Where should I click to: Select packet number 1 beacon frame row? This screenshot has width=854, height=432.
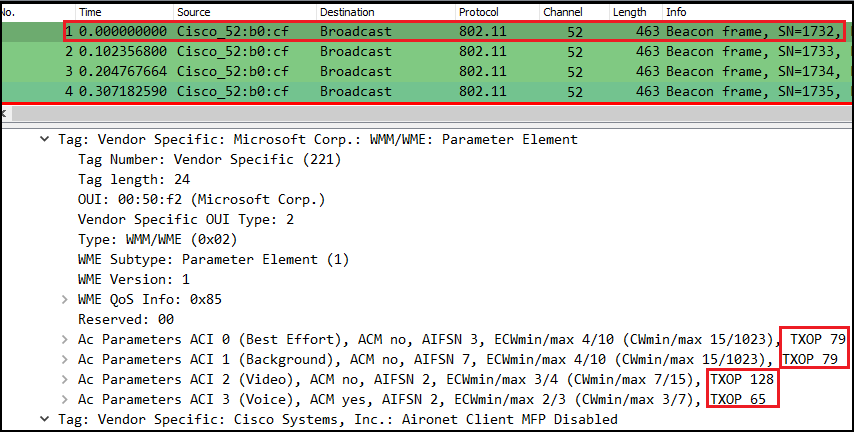pos(400,31)
